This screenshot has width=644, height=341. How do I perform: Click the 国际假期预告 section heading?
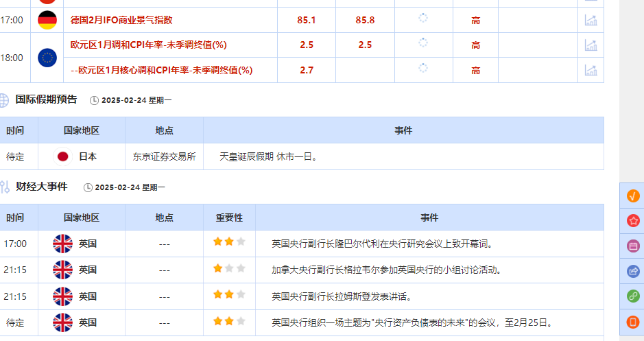[x=47, y=99]
